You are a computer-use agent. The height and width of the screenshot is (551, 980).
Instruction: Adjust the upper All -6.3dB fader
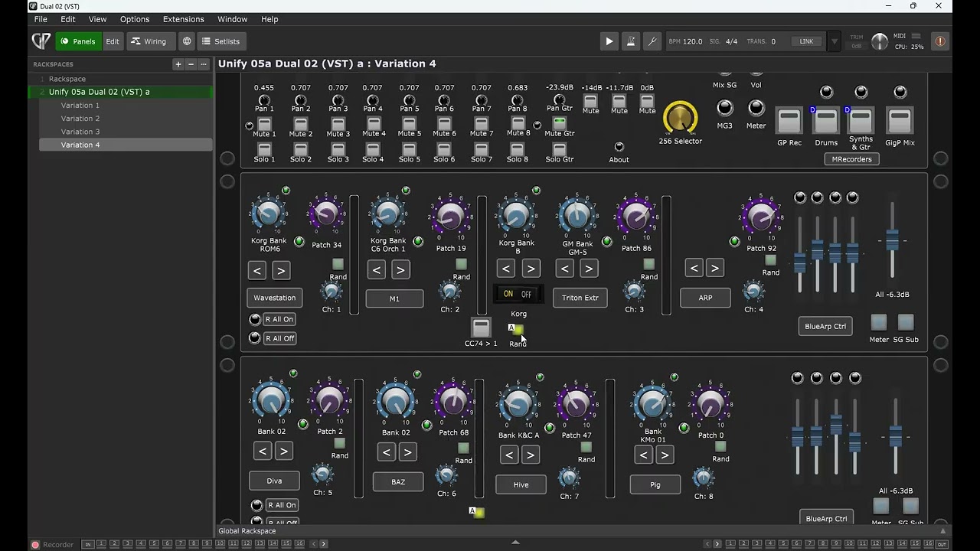893,240
